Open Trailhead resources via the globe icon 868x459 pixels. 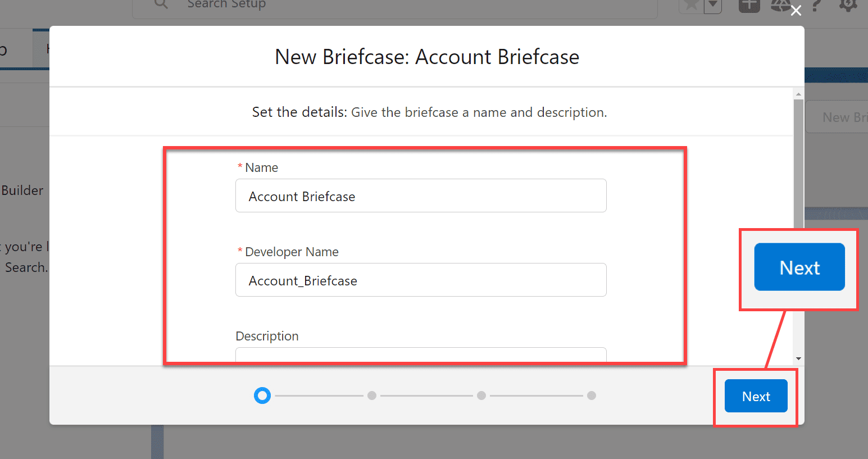tap(781, 6)
